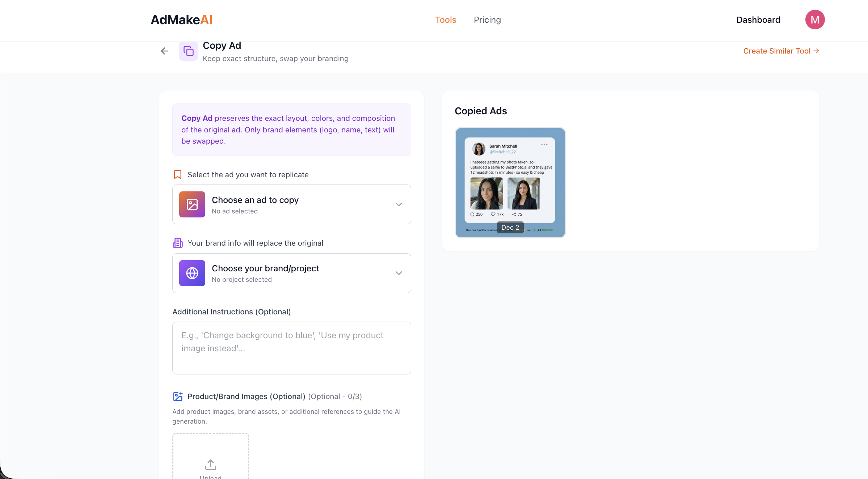
Task: Focus the Additional Instructions text box
Action: (291, 348)
